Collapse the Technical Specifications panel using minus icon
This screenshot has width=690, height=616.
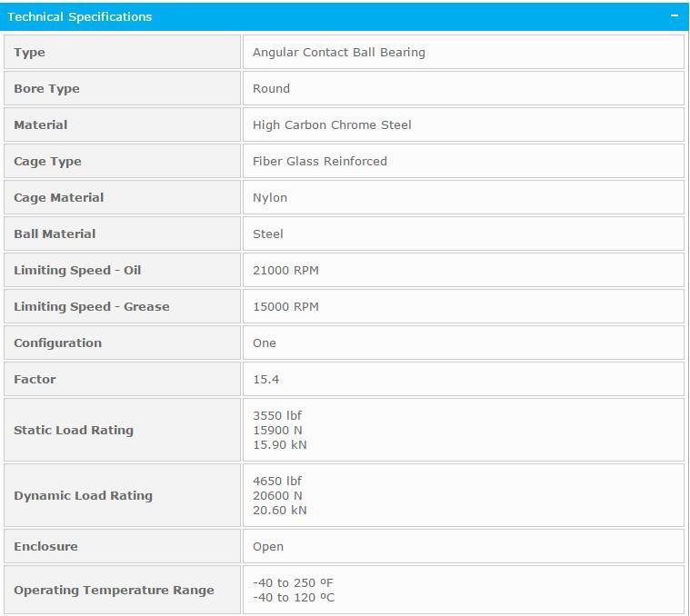point(674,16)
